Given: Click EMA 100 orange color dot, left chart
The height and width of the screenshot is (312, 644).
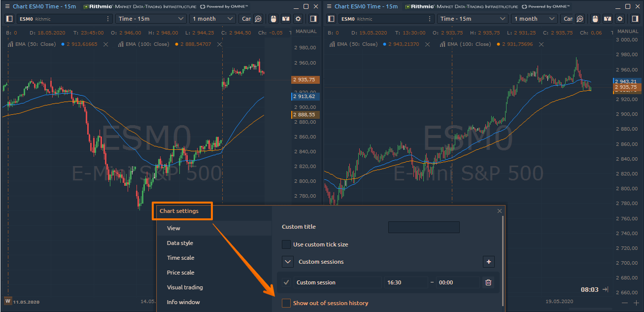Looking at the screenshot, I should [176, 44].
